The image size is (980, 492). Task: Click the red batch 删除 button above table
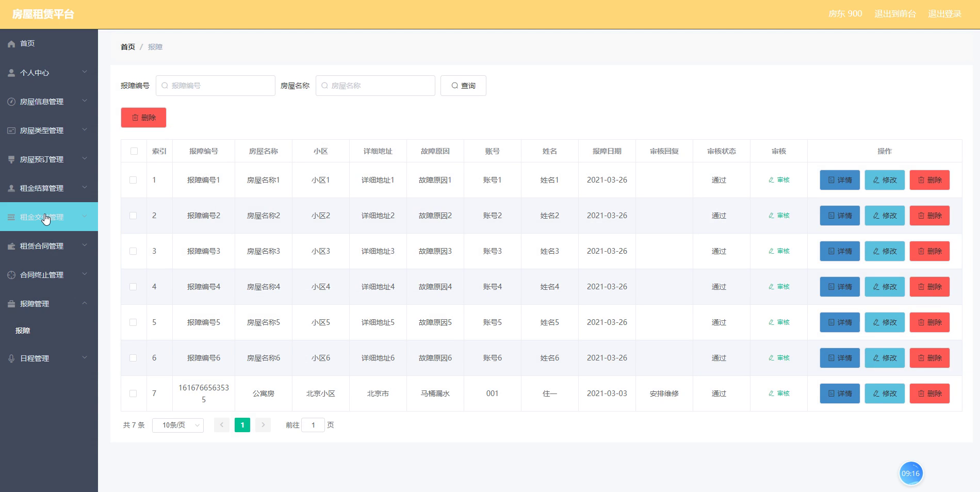pos(143,118)
